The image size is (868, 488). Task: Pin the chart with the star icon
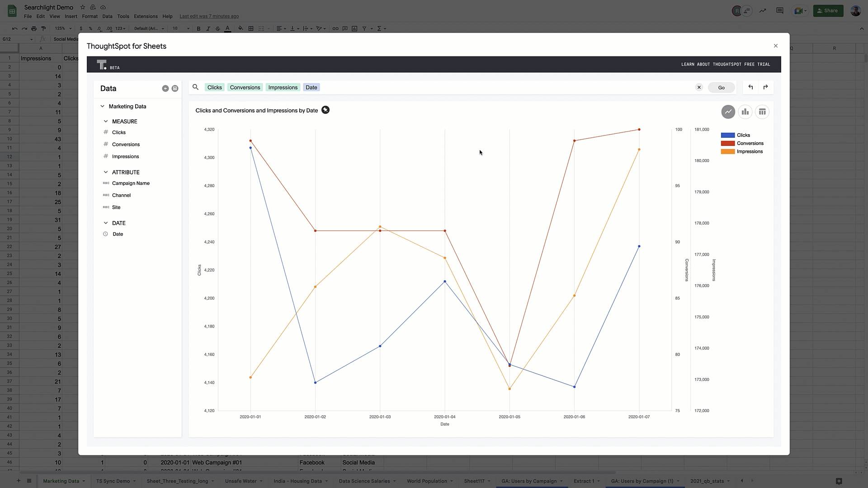[325, 110]
